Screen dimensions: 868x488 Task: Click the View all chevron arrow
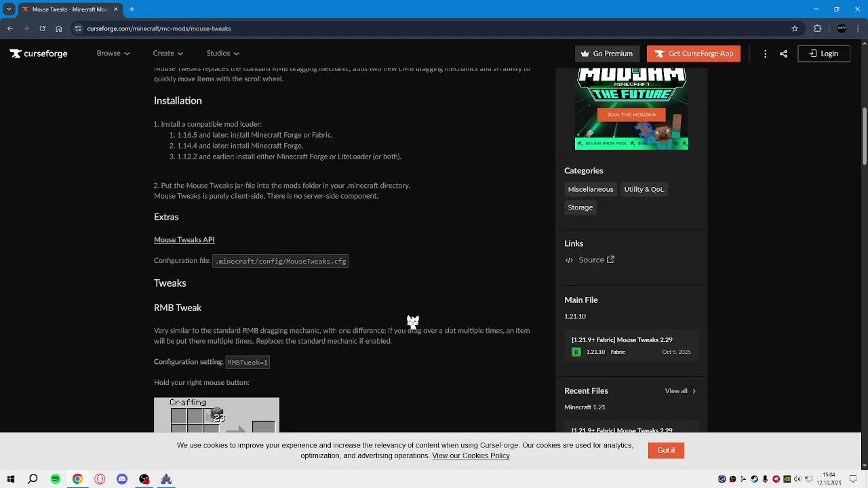point(694,391)
